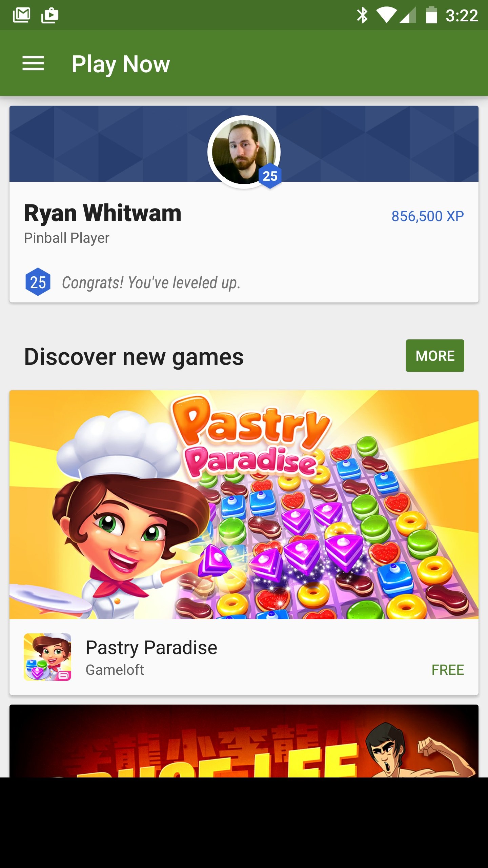Open the Pastry Paradise game title

(151, 648)
